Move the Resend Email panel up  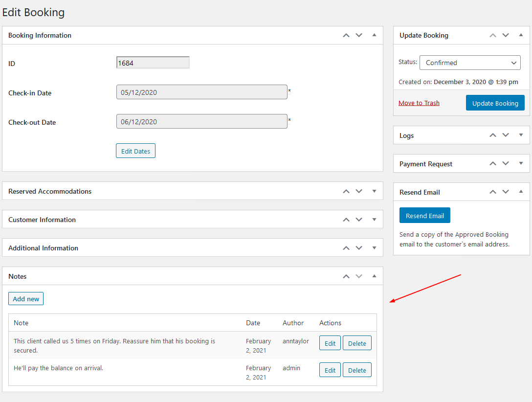pyautogui.click(x=492, y=191)
